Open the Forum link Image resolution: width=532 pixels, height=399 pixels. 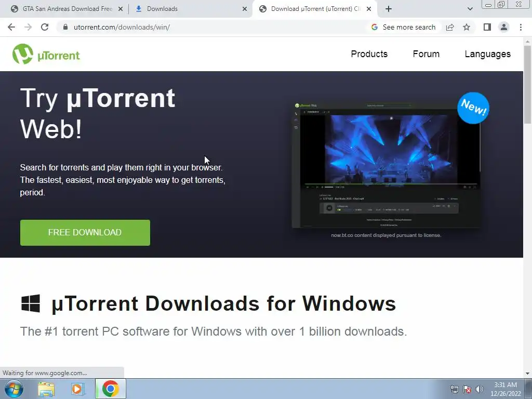pyautogui.click(x=426, y=54)
